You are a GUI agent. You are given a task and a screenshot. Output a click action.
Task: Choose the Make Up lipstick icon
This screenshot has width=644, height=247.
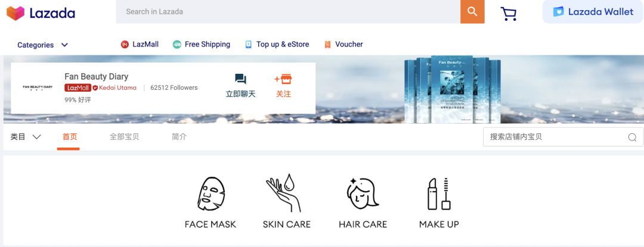(439, 193)
